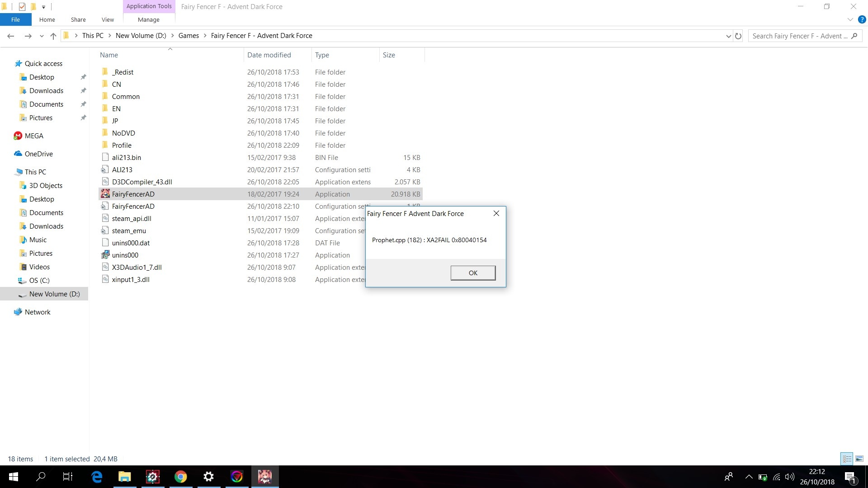Switch to details view layout

(x=847, y=459)
